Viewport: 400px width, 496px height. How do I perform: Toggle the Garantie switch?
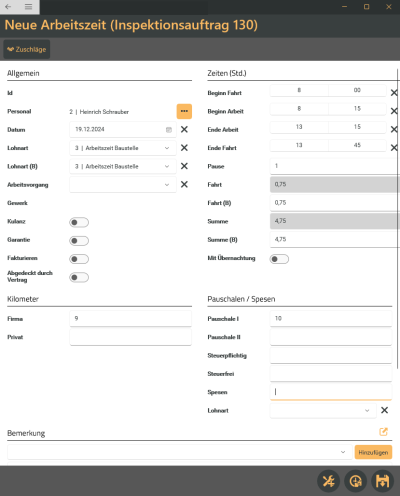(x=79, y=241)
